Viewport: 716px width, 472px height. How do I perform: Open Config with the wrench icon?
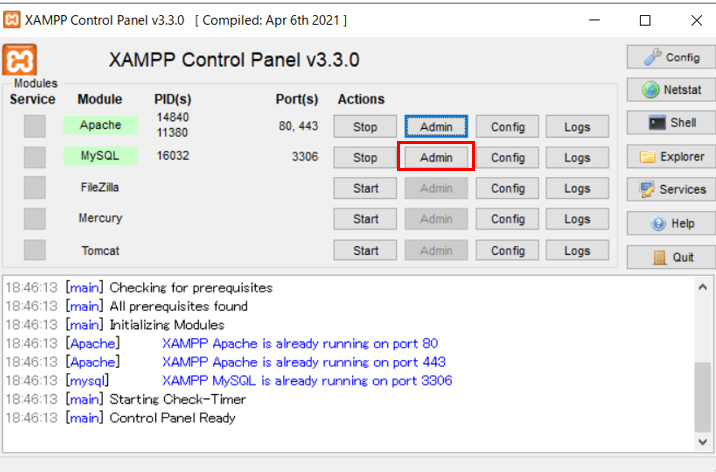click(670, 57)
